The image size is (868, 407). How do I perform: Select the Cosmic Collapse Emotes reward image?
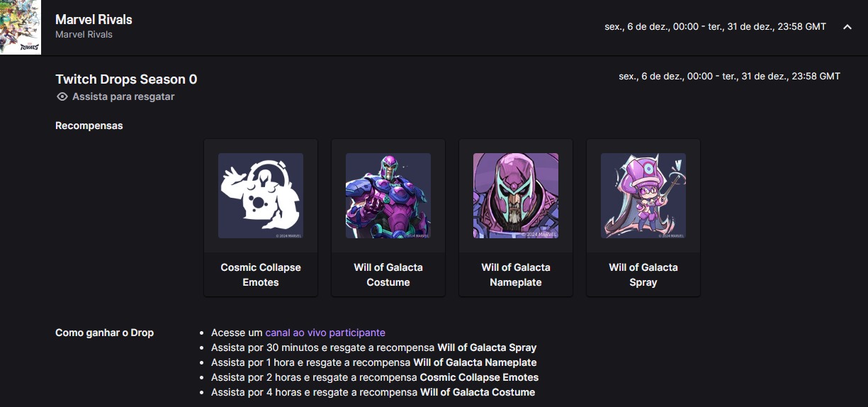[x=261, y=196]
